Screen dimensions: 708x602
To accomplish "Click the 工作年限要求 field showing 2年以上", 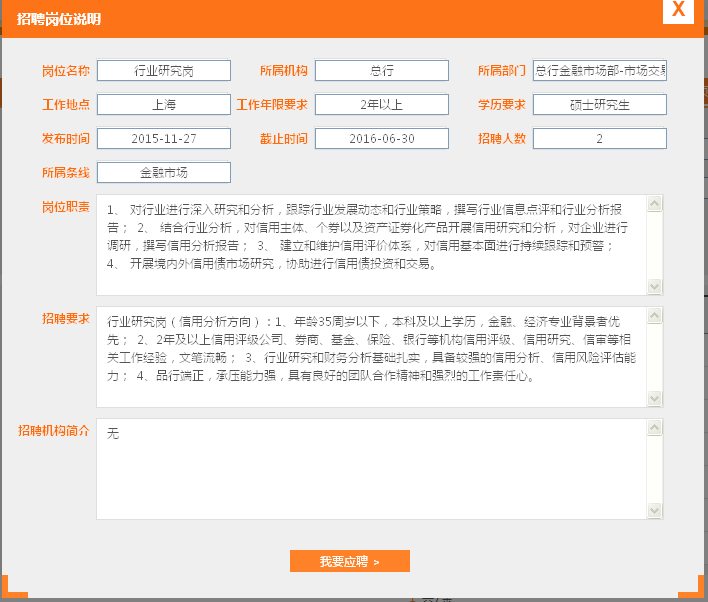I will click(x=382, y=105).
